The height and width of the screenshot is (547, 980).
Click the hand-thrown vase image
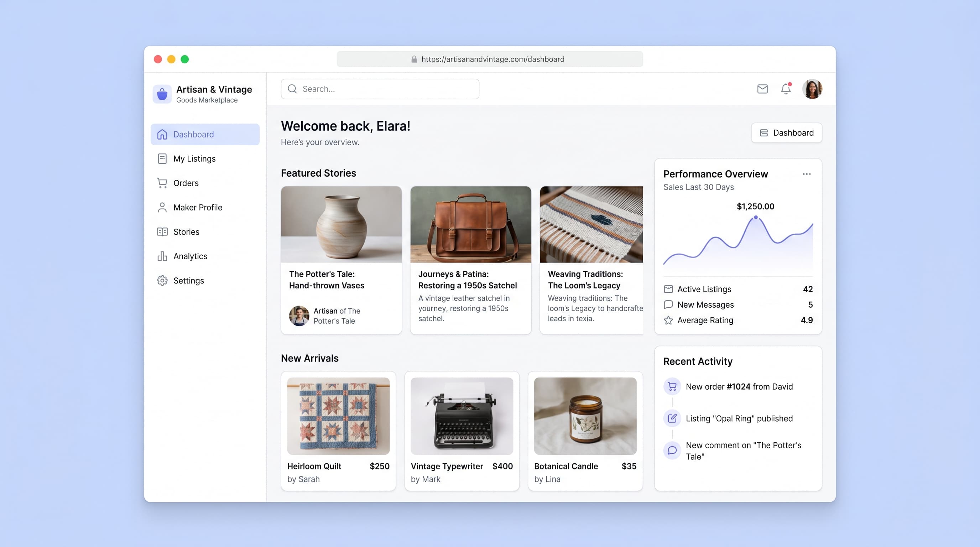341,224
